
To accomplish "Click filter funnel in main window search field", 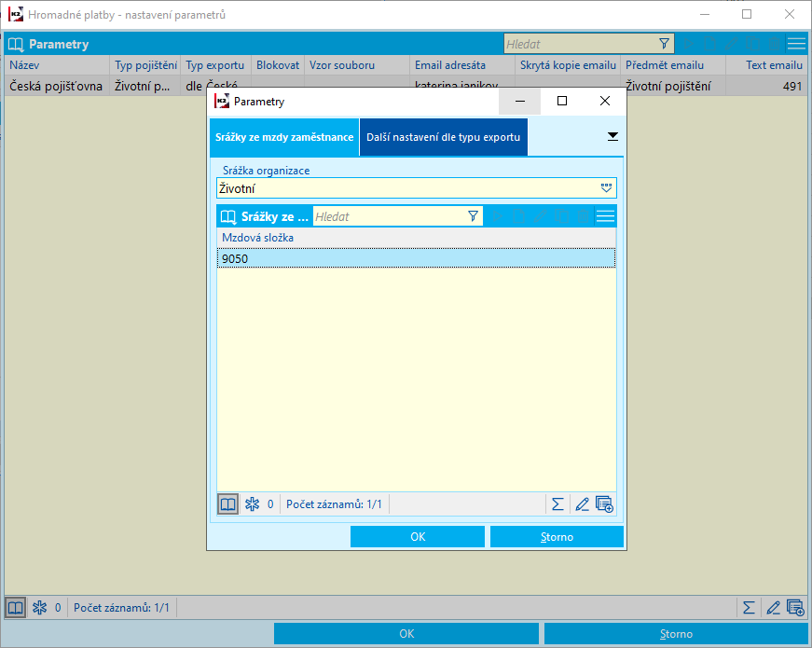I will (664, 44).
